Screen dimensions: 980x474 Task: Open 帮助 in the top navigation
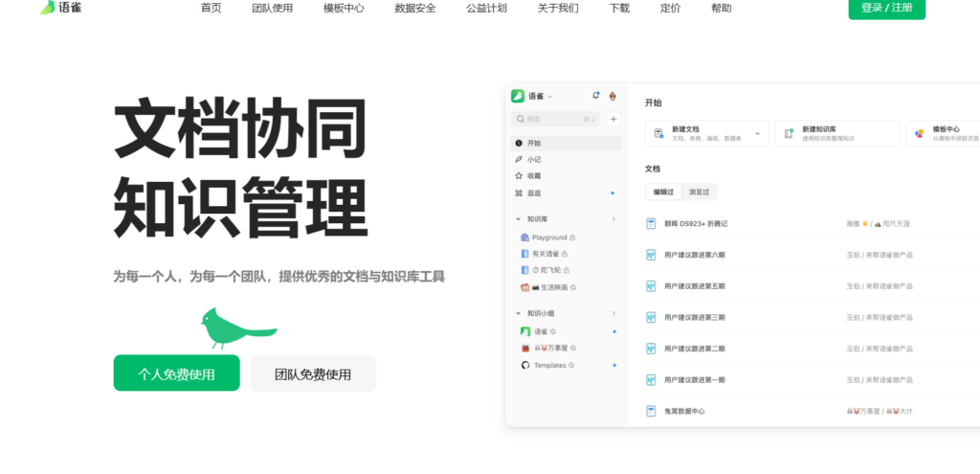[722, 8]
